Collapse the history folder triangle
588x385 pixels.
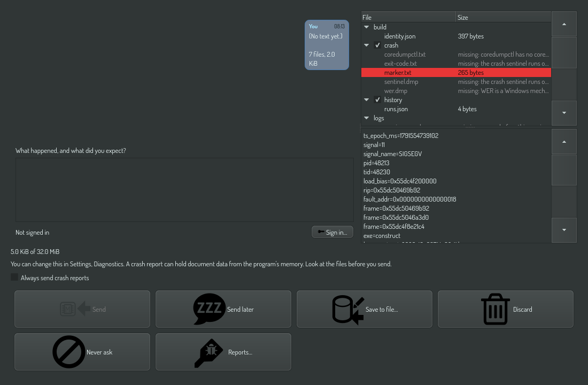coord(366,100)
